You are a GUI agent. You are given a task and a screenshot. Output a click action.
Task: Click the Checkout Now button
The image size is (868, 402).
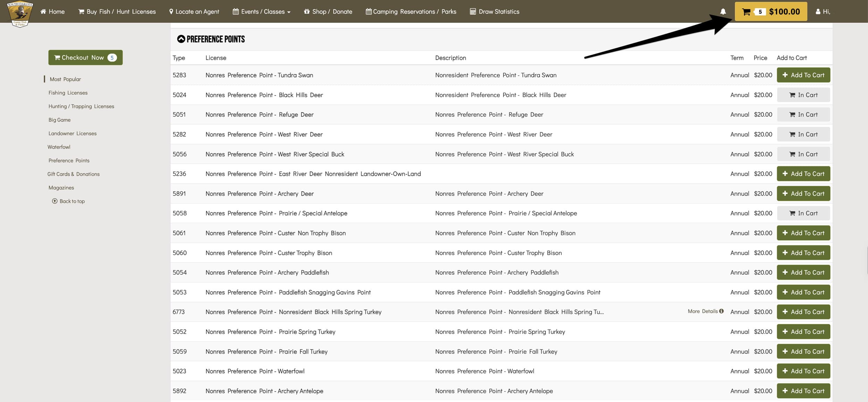click(x=85, y=58)
